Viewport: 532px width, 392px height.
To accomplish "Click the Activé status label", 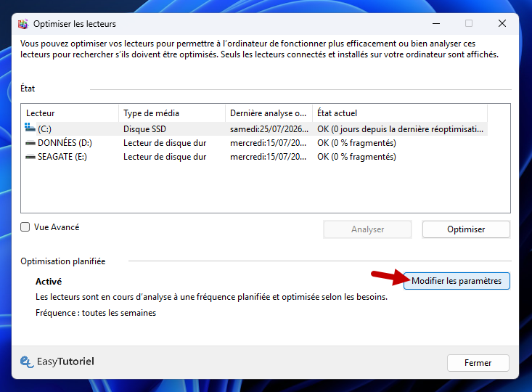I will click(x=49, y=282).
